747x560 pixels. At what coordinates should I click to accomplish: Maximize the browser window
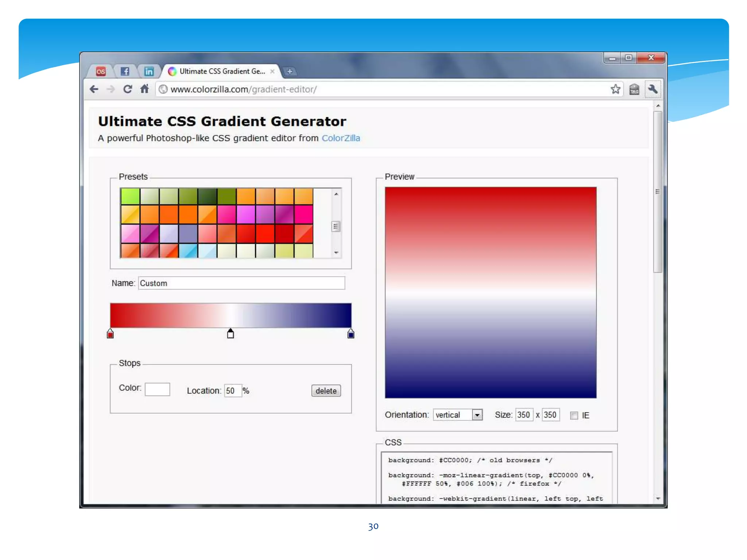coord(628,58)
